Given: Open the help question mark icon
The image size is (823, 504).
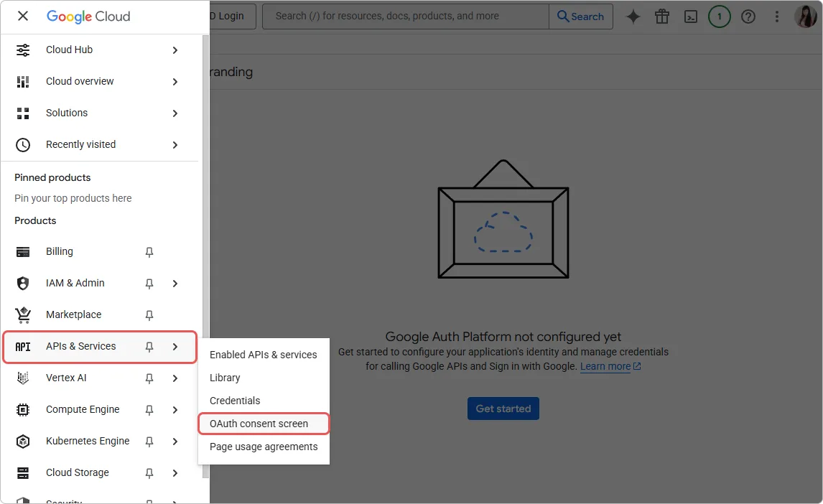Looking at the screenshot, I should click(748, 16).
